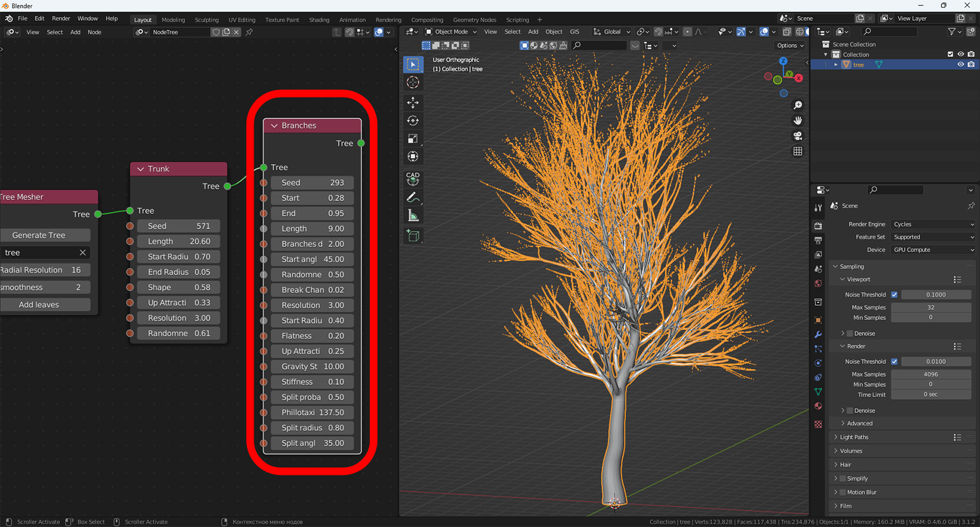Switch to orthographic/perspective grid icon
Viewport: 980px width, 527px height.
(x=797, y=151)
